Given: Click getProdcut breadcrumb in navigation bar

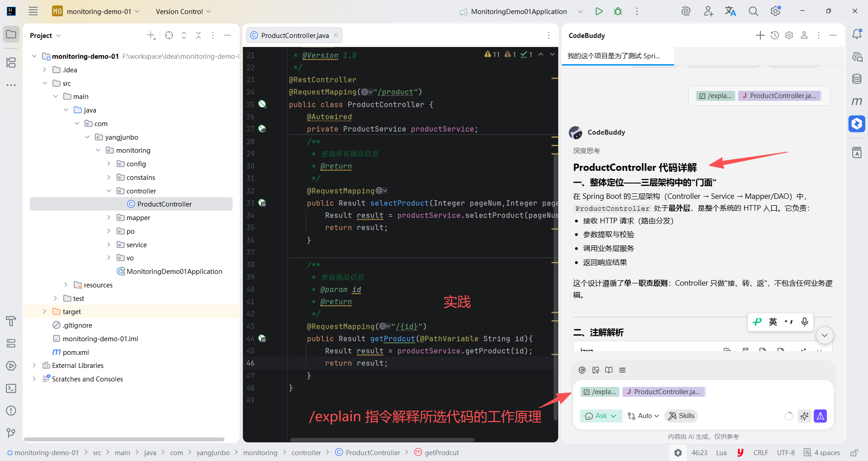Looking at the screenshot, I should coord(437,452).
